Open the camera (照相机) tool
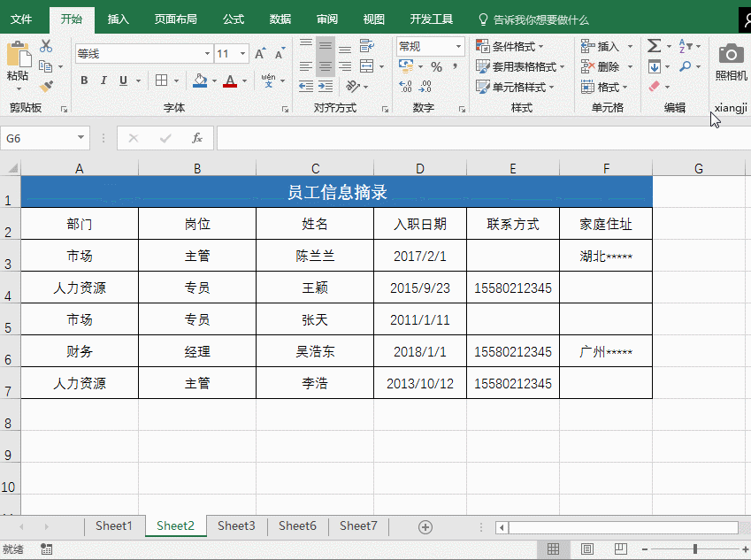751x560 pixels. (731, 60)
